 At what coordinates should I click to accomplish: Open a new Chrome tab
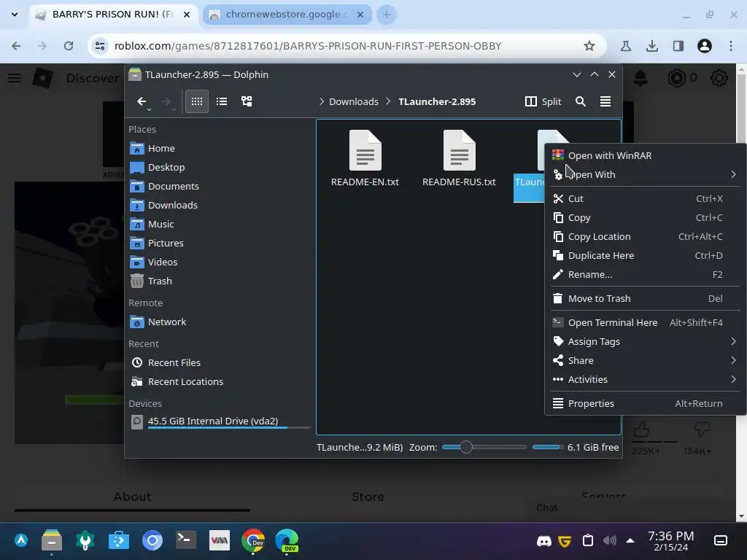tap(387, 15)
